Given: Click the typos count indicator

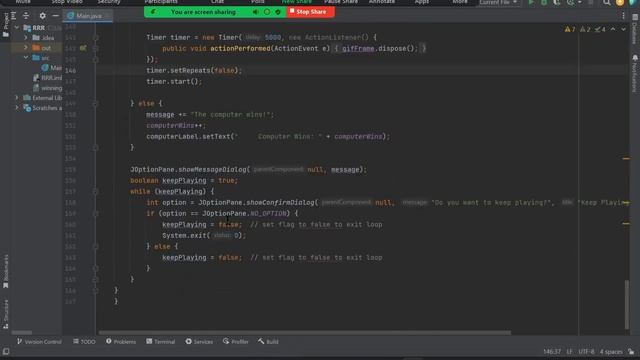Looking at the screenshot, I should [600, 29].
